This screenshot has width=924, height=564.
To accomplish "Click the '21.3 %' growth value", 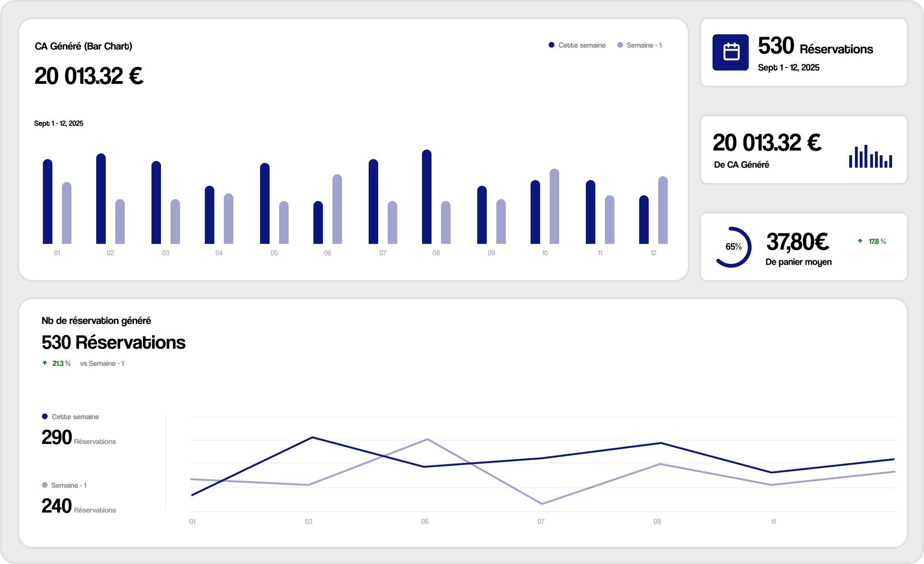I will pos(61,363).
